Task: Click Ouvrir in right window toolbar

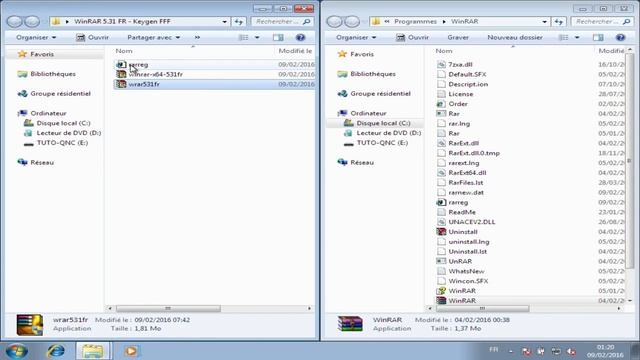Action: point(413,37)
